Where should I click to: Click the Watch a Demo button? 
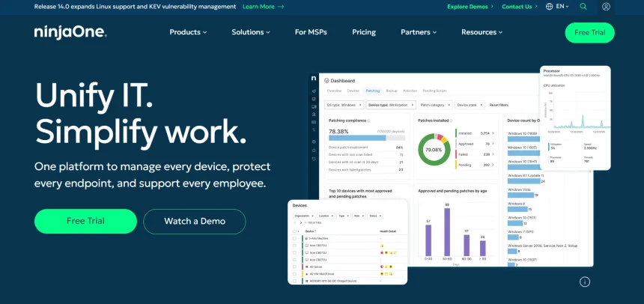coord(195,222)
